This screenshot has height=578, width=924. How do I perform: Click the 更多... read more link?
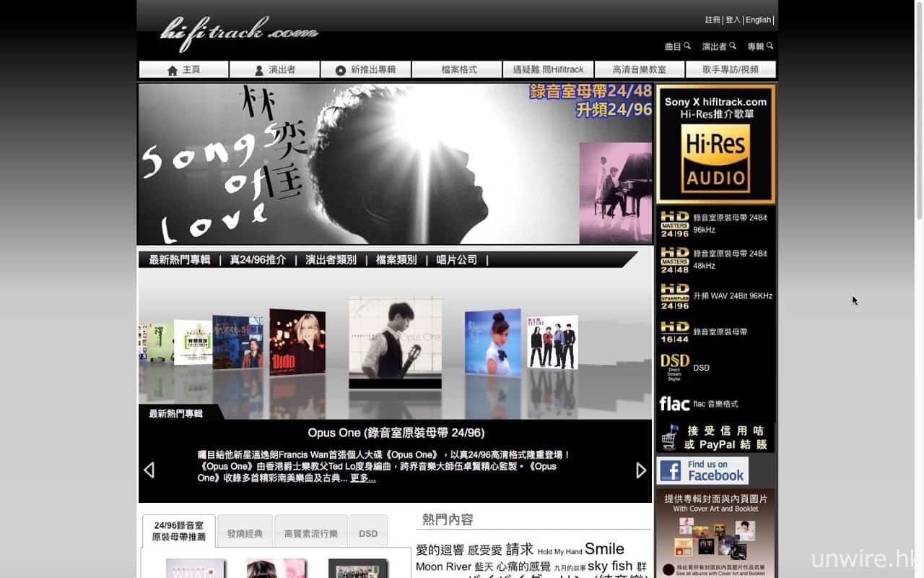[x=362, y=478]
